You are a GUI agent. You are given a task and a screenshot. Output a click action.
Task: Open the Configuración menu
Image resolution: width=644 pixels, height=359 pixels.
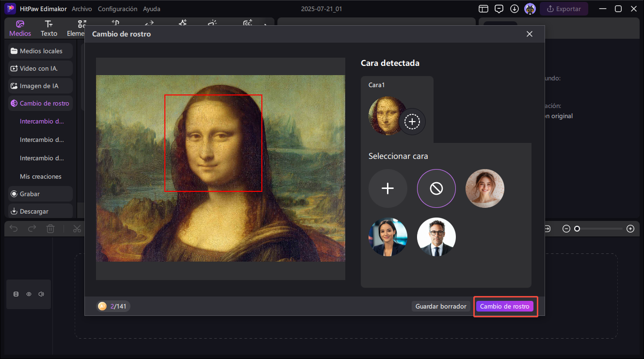pos(117,9)
